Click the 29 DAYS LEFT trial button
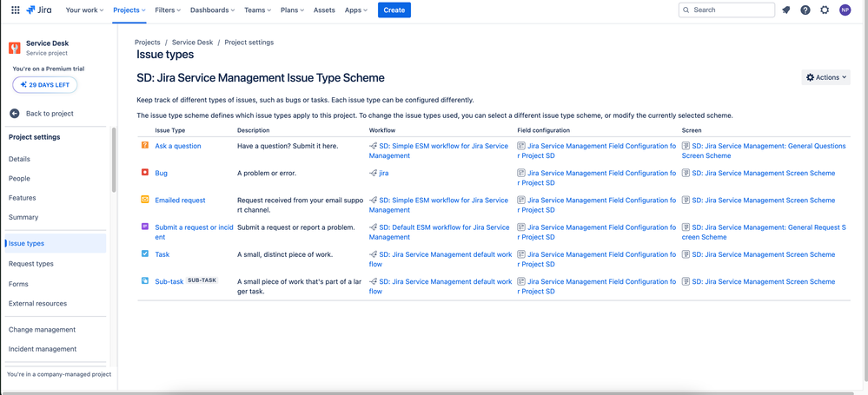 click(x=45, y=85)
